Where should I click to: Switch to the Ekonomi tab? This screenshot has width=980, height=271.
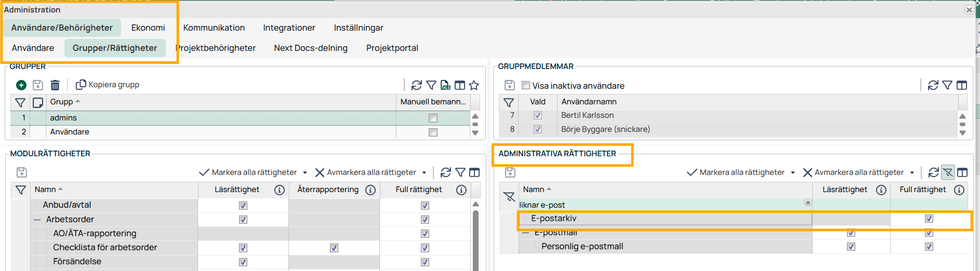point(148,28)
